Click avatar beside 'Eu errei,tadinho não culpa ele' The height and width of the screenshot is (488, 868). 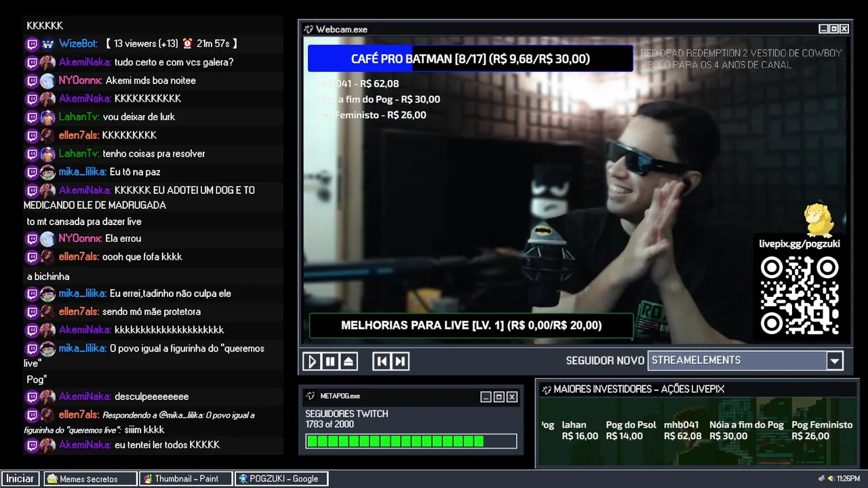click(47, 293)
